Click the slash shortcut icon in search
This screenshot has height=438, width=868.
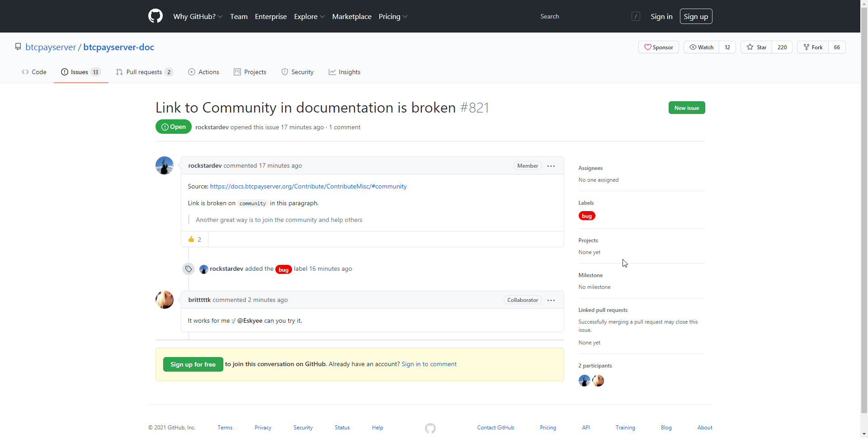point(636,16)
